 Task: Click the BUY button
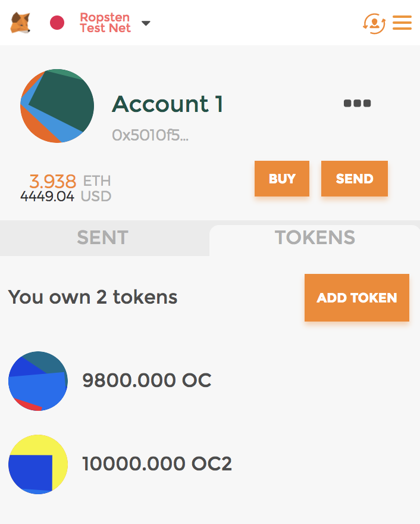(282, 179)
